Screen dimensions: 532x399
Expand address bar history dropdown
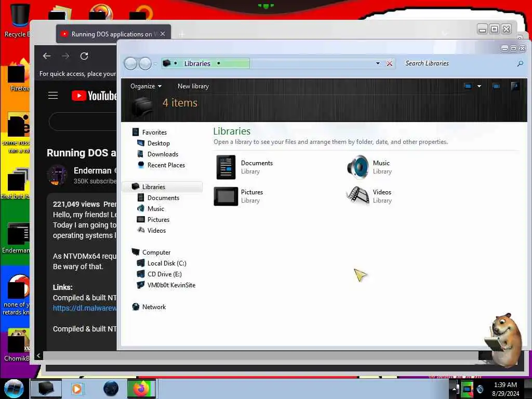click(x=378, y=63)
